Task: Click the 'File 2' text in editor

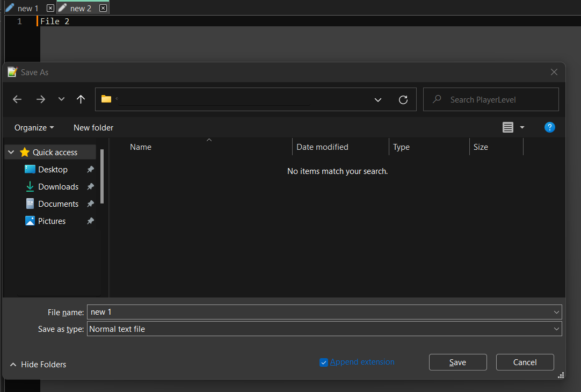Action: point(55,21)
